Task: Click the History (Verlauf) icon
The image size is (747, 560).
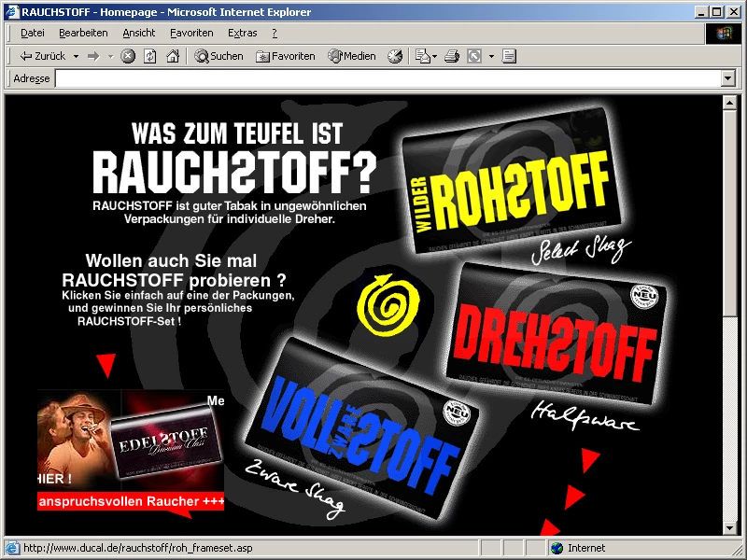Action: click(x=395, y=56)
